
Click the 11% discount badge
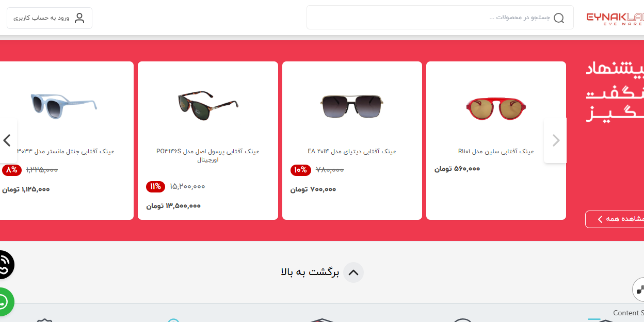[155, 186]
